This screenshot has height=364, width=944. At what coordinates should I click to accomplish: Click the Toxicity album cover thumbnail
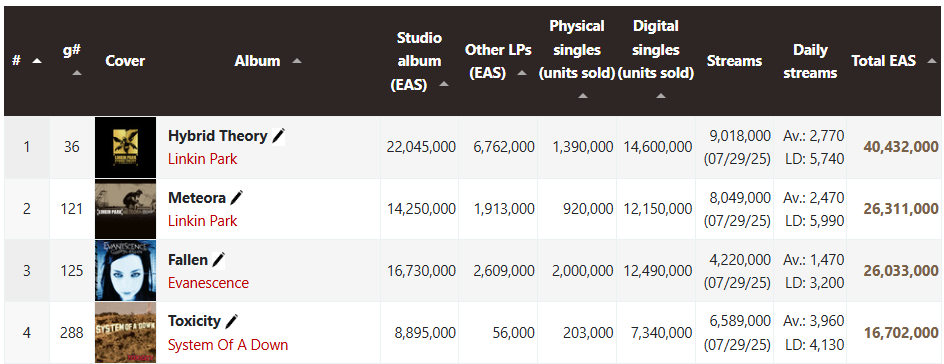coord(125,333)
